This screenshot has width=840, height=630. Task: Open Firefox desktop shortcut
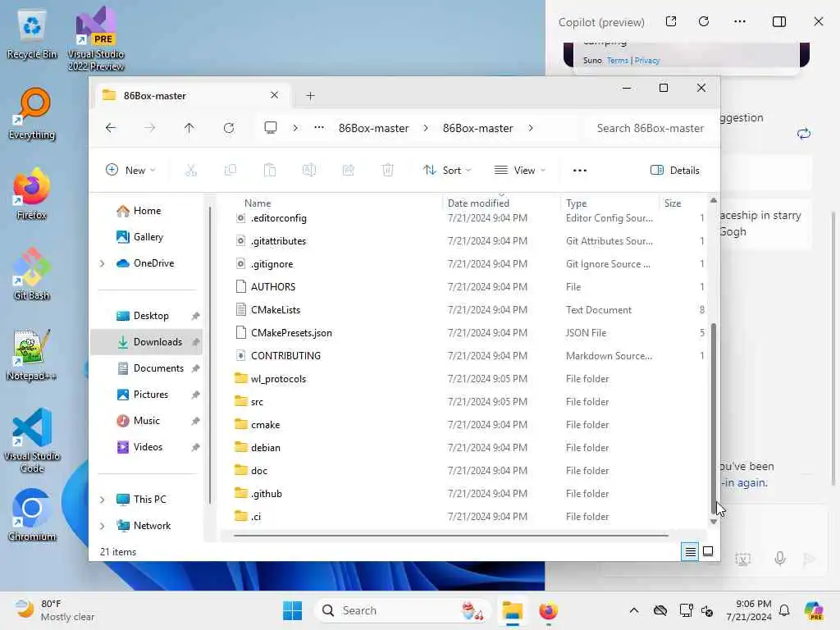click(32, 194)
